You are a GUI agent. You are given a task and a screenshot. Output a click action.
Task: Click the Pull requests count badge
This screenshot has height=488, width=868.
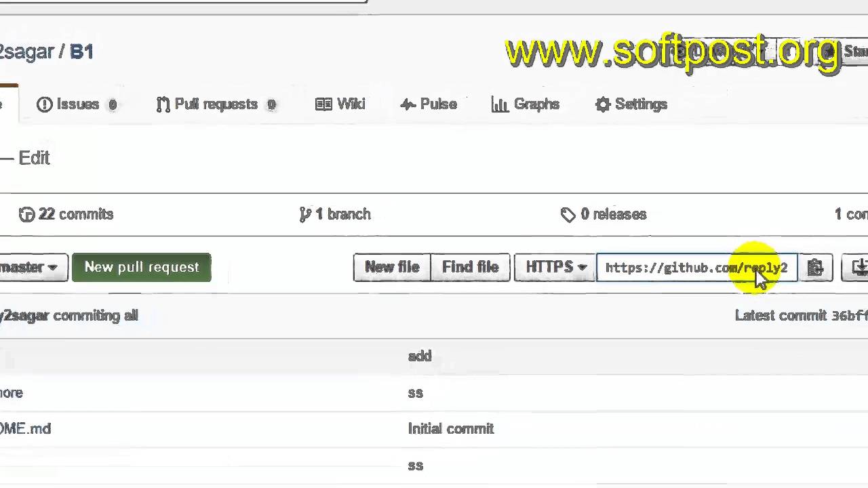pos(271,105)
